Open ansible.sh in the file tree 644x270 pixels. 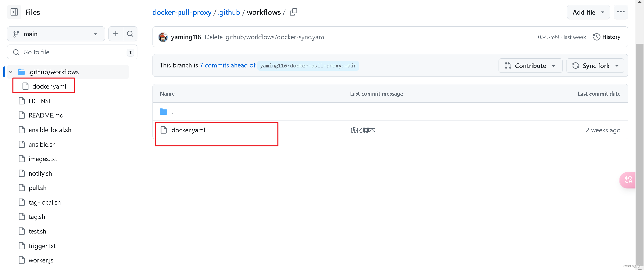42,144
